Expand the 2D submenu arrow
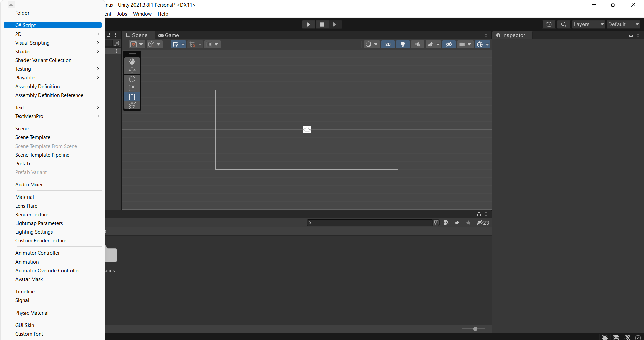This screenshot has width=644, height=340. pyautogui.click(x=98, y=34)
